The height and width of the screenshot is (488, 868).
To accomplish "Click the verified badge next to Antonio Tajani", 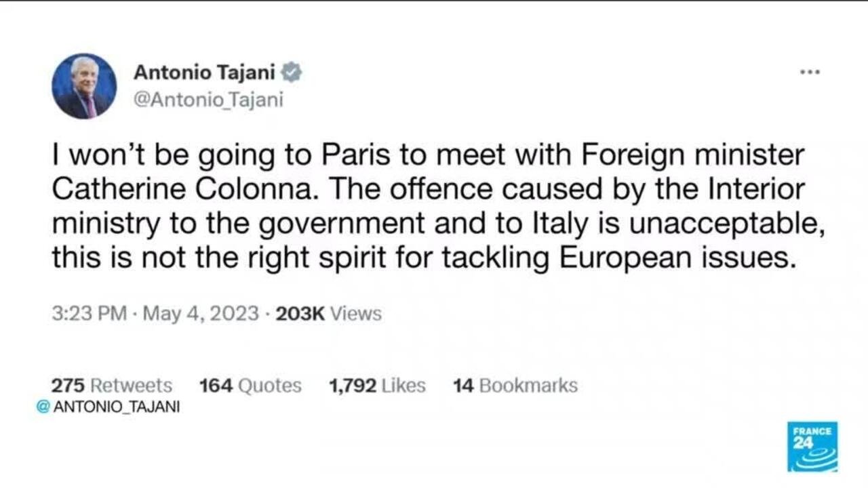I will (293, 70).
